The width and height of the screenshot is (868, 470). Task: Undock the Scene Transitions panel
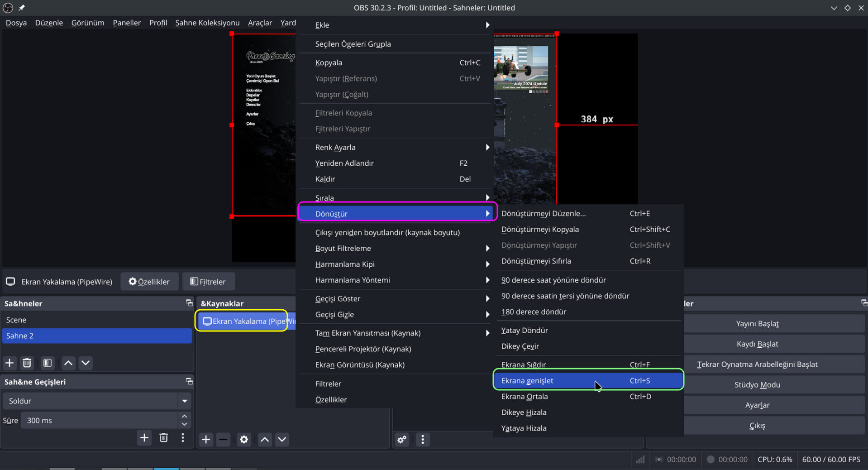click(x=189, y=381)
